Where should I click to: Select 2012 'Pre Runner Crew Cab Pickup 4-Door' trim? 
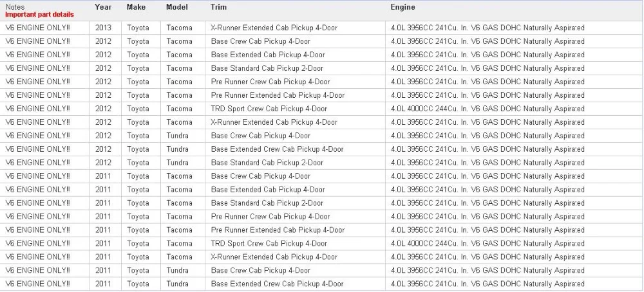270,82
